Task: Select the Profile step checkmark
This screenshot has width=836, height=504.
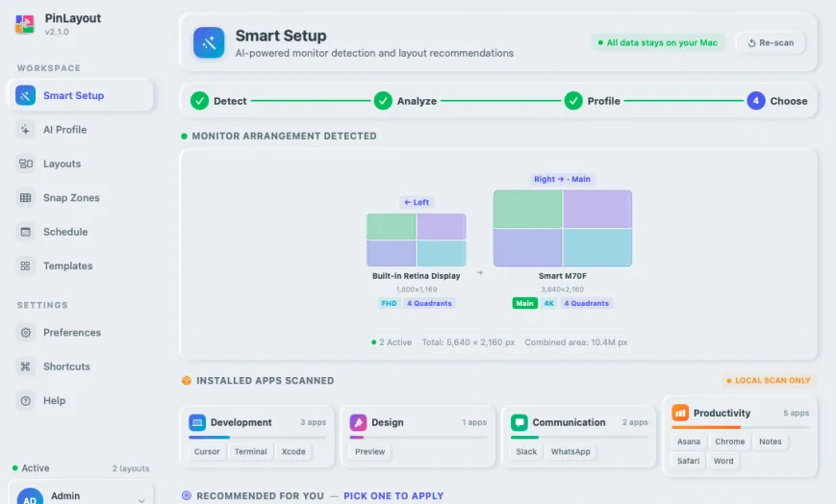Action: pos(573,100)
